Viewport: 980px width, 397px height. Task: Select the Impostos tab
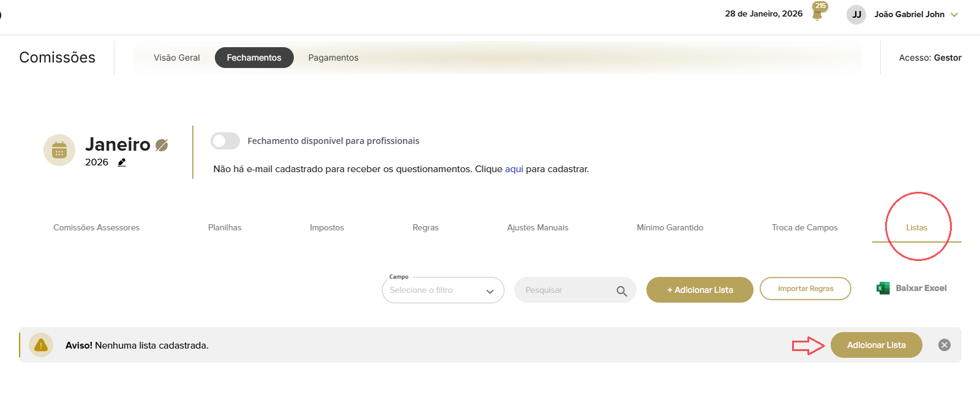[x=327, y=227]
